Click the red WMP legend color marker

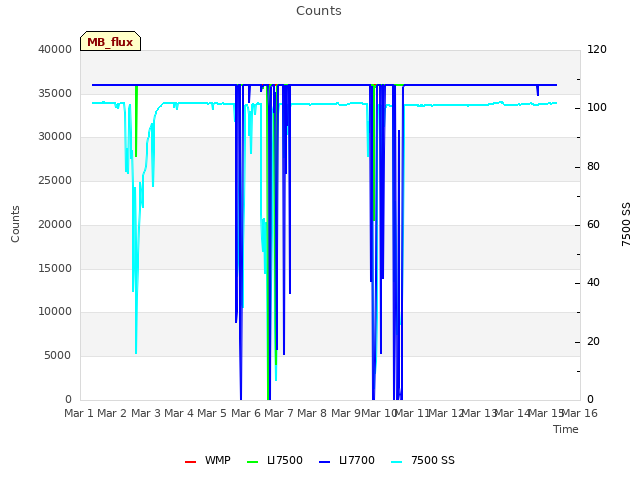point(191,462)
